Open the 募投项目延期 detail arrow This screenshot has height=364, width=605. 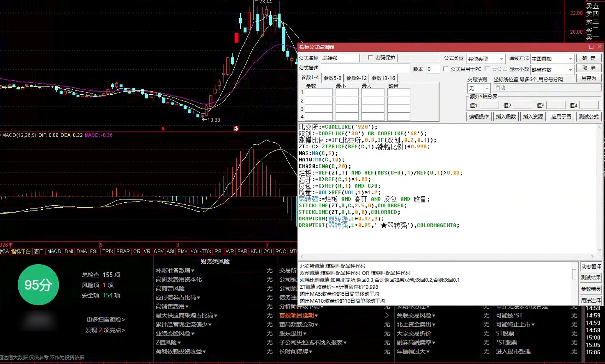pyautogui.click(x=387, y=316)
